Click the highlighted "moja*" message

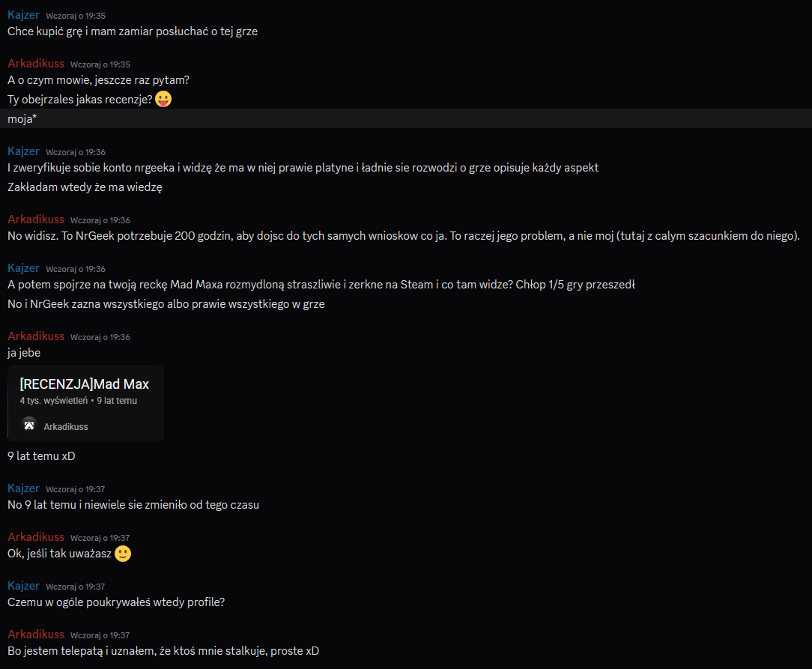tap(22, 118)
